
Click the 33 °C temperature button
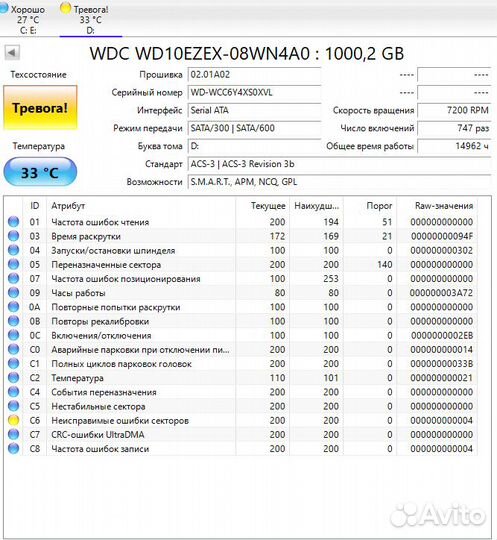tap(40, 172)
